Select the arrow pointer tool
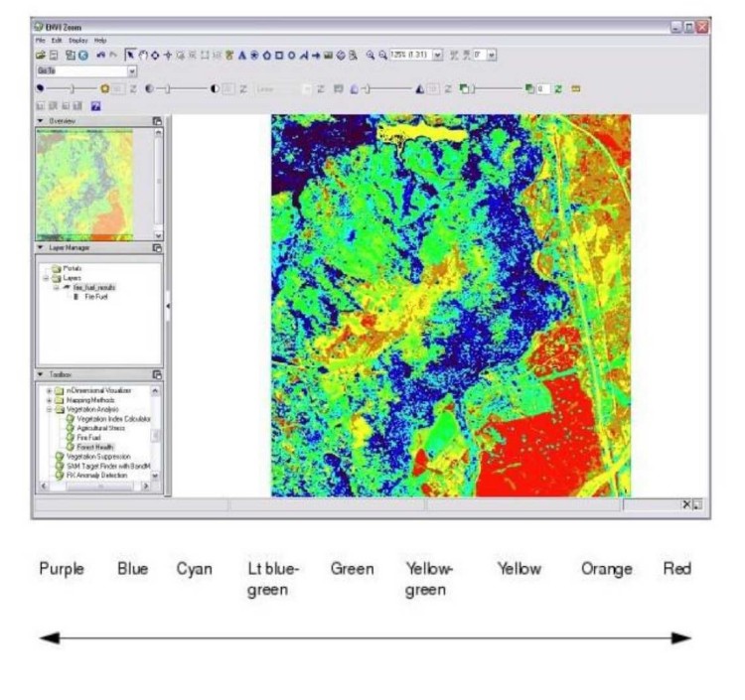The width and height of the screenshot is (745, 700). point(131,56)
